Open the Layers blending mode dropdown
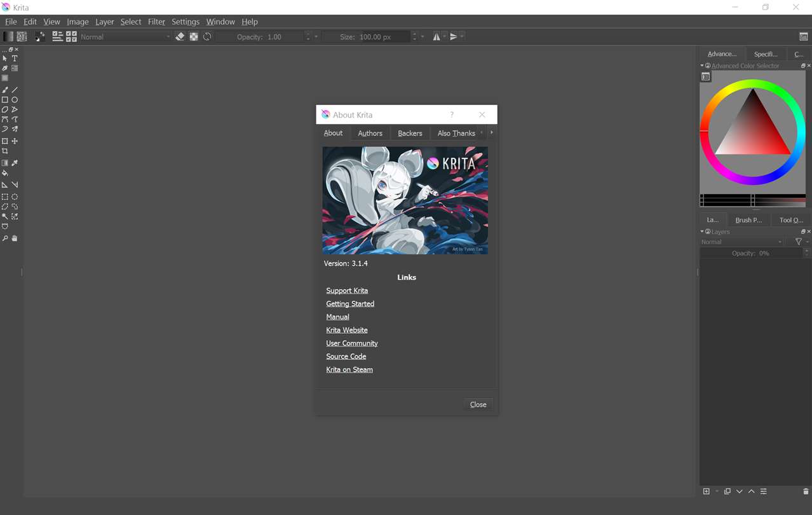Image resolution: width=812 pixels, height=515 pixels. (x=741, y=242)
